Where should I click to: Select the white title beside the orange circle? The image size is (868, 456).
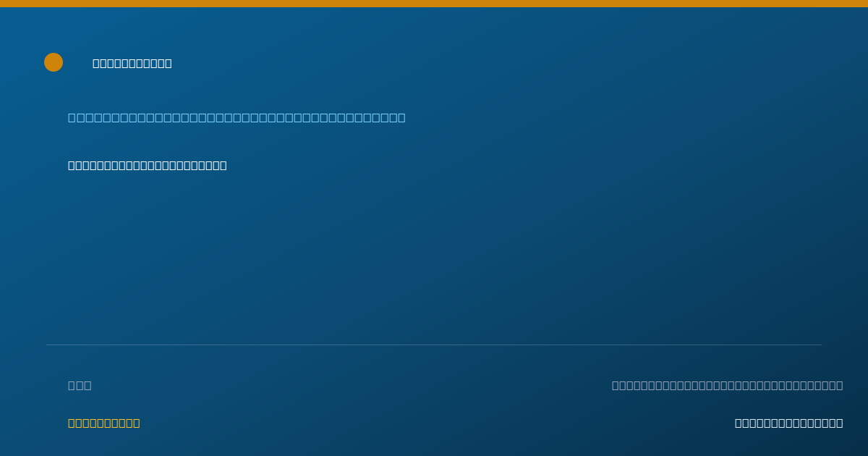coord(132,63)
